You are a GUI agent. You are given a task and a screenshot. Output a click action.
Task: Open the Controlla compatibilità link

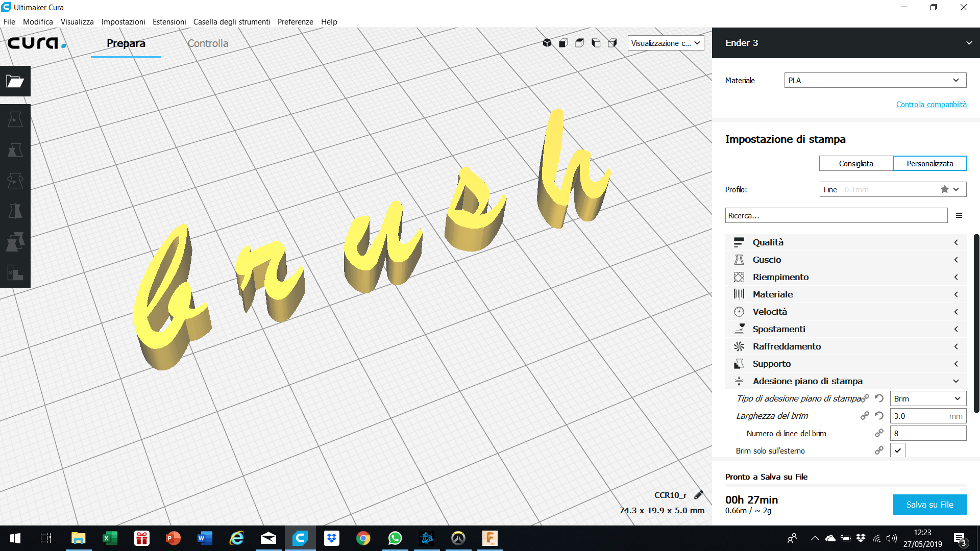tap(931, 105)
